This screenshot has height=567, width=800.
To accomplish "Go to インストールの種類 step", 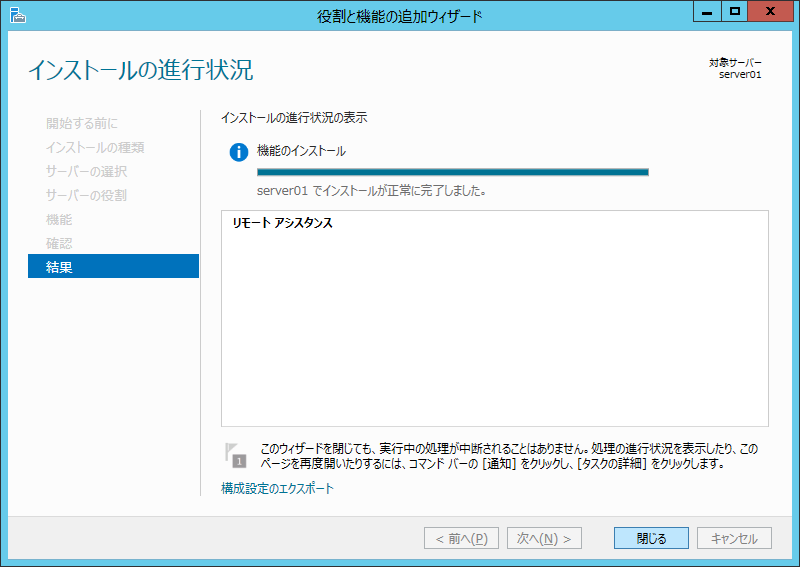I will click(x=95, y=147).
